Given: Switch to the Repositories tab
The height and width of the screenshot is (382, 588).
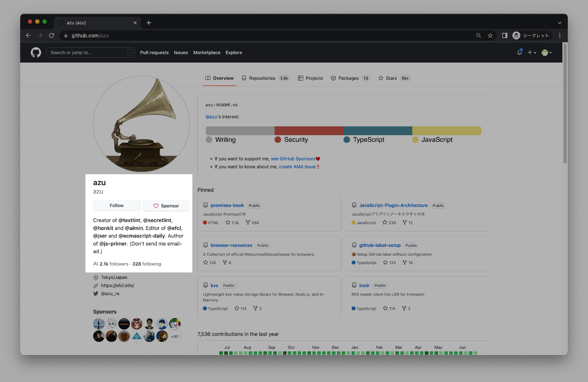Looking at the screenshot, I should (x=265, y=78).
